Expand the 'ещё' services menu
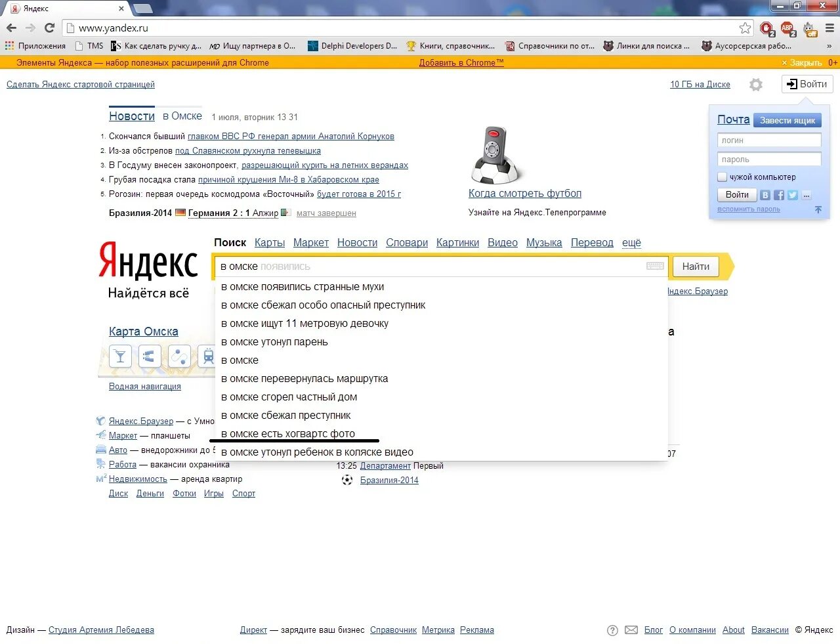 [x=631, y=243]
